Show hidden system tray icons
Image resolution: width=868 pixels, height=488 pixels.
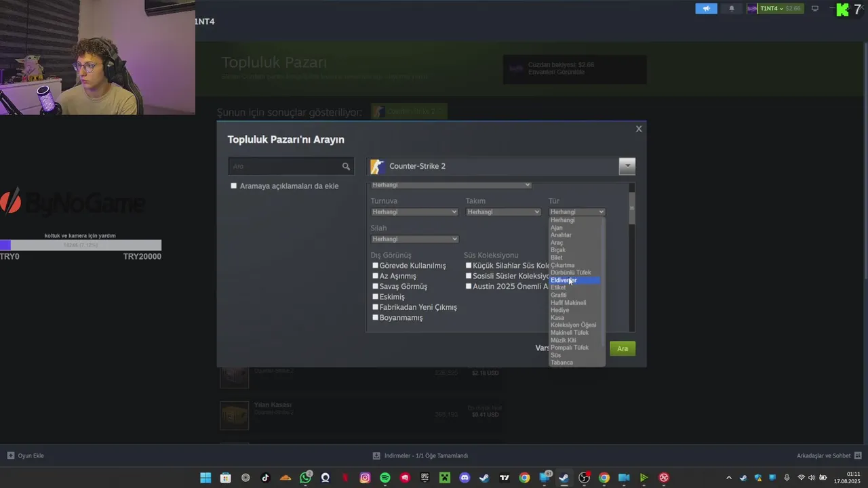click(729, 478)
